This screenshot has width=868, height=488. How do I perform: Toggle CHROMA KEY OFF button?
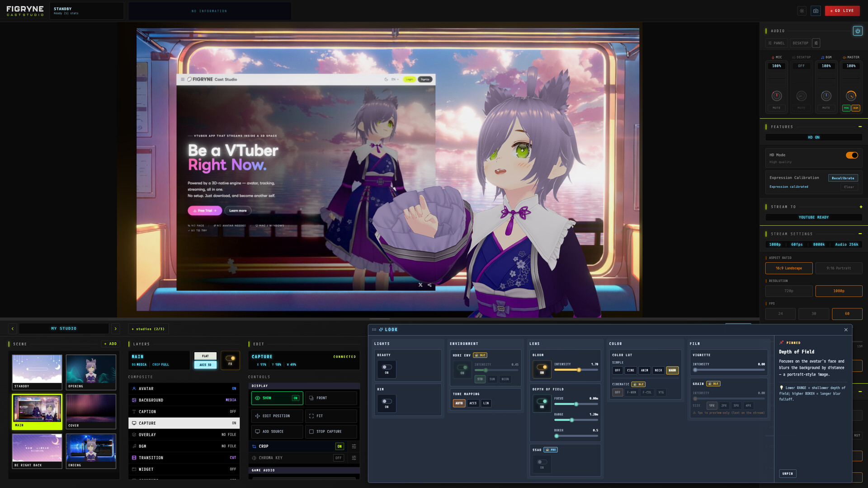pyautogui.click(x=339, y=458)
